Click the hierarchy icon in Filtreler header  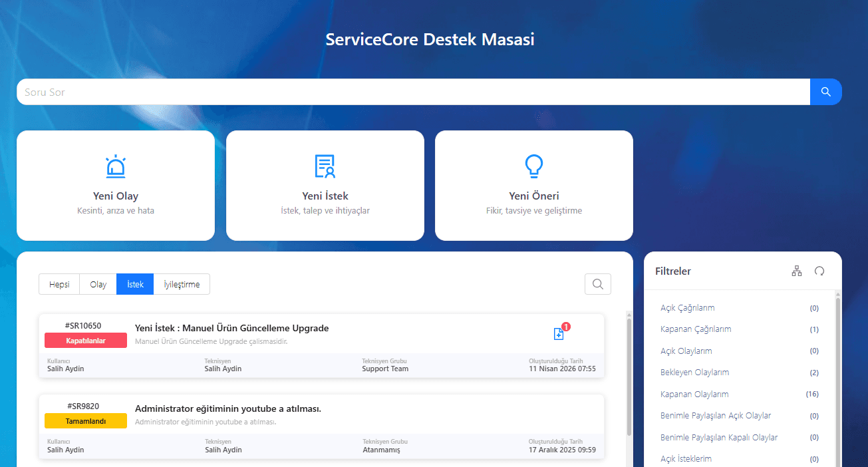coord(797,271)
